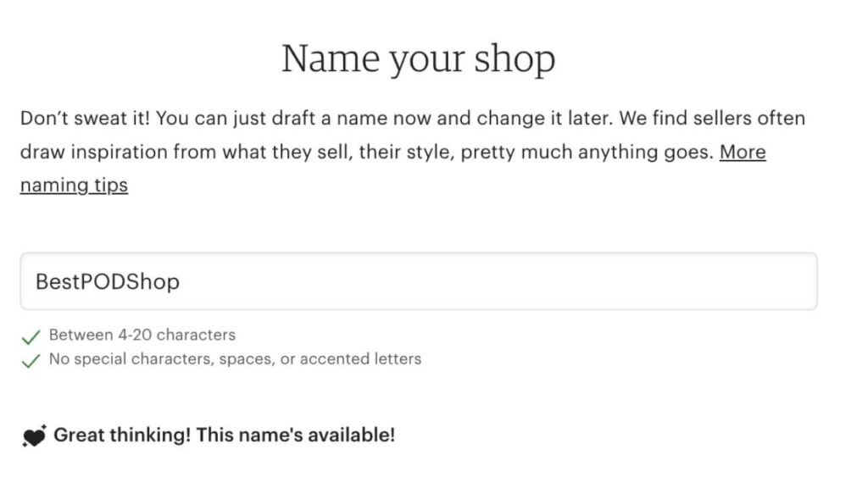
Task: Click the 'No special characters, spaces' requirement row
Action: [235, 358]
